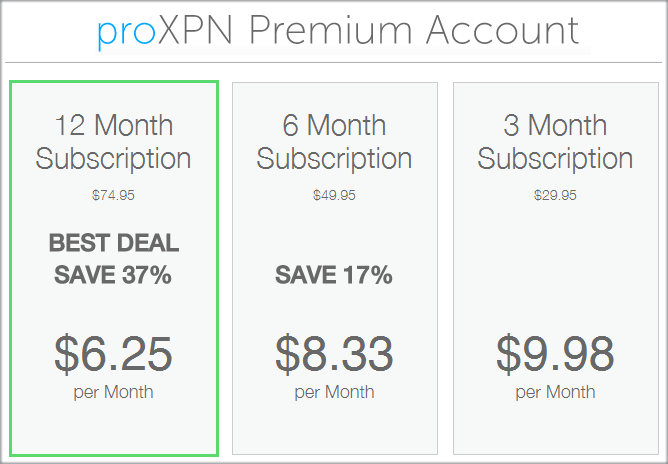This screenshot has height=464, width=668.
Task: Click the SAVE 17% label
Action: [x=334, y=274]
